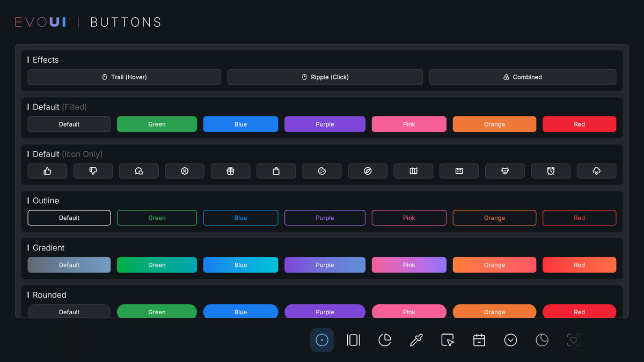This screenshot has height=362, width=644.
Task: Click the Orange gradient button
Action: 494,264
